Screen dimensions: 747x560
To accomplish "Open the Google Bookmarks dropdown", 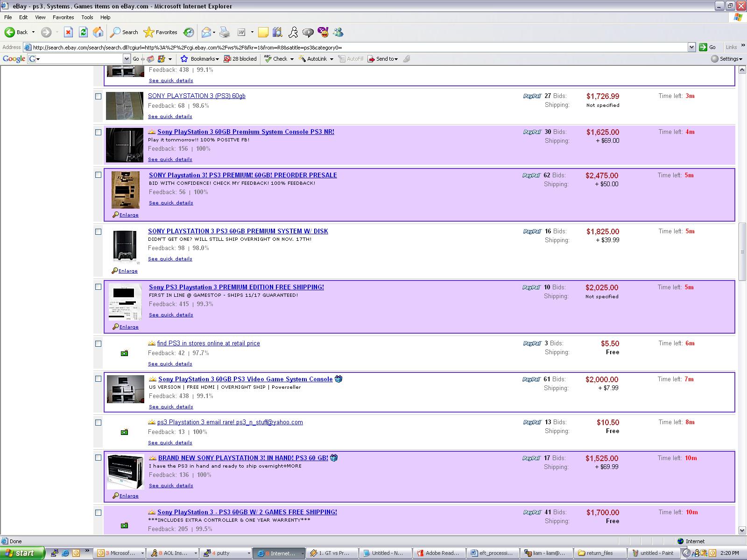I will click(x=200, y=59).
